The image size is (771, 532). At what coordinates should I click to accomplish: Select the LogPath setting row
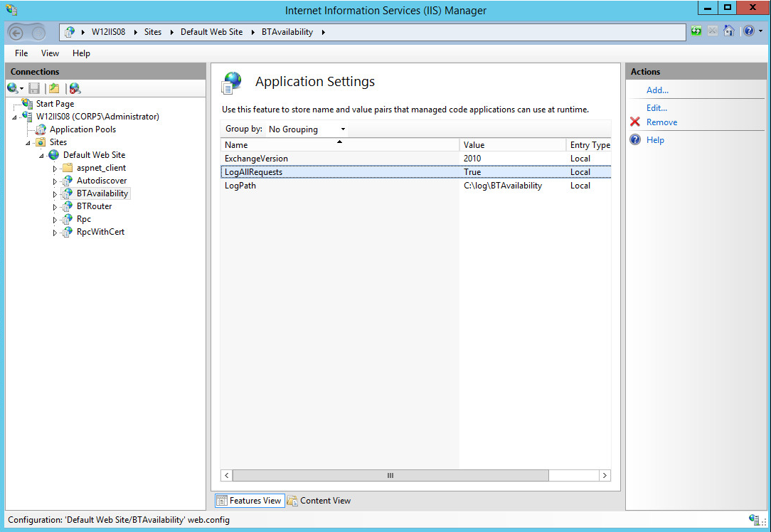click(240, 186)
